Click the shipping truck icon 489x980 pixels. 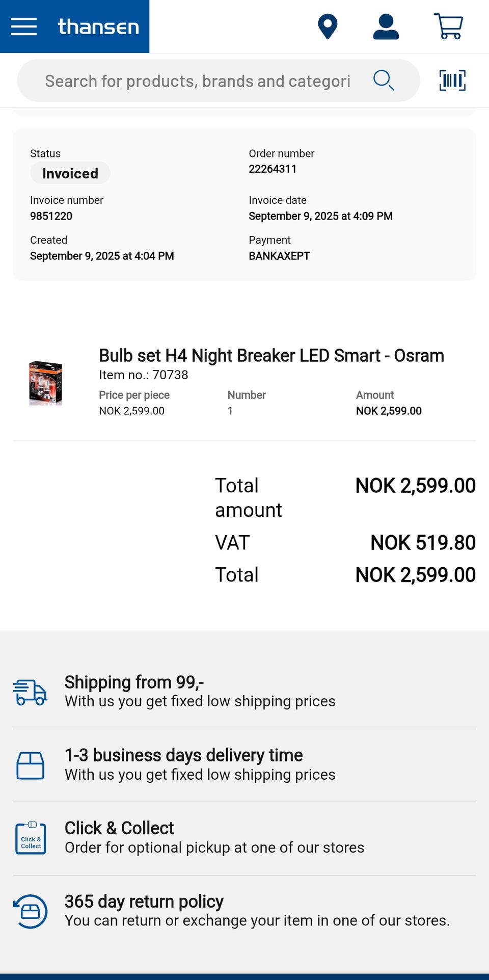(x=30, y=692)
